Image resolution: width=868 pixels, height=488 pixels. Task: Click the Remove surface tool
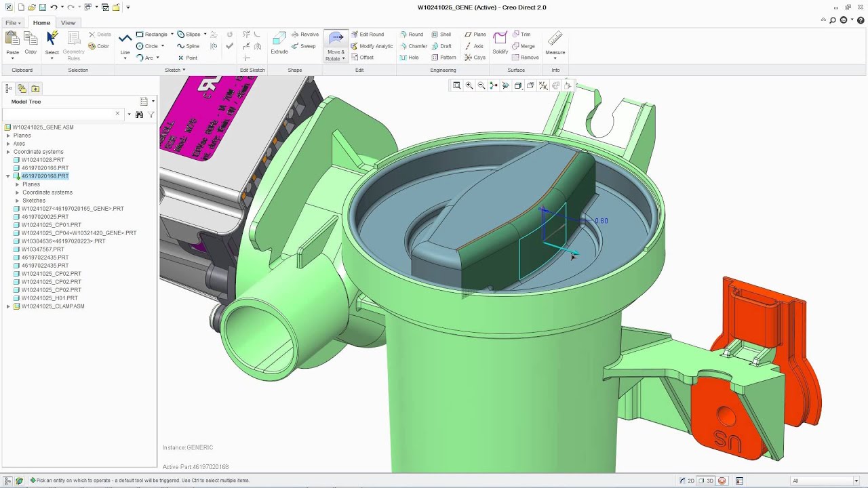tap(525, 58)
